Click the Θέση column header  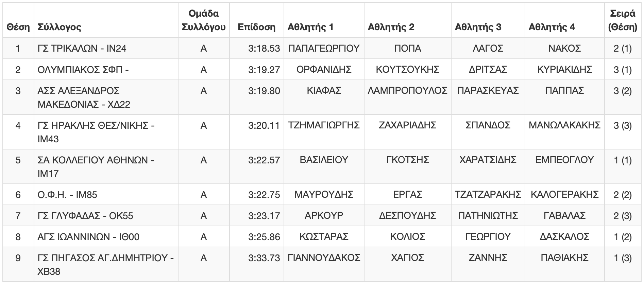coord(18,27)
